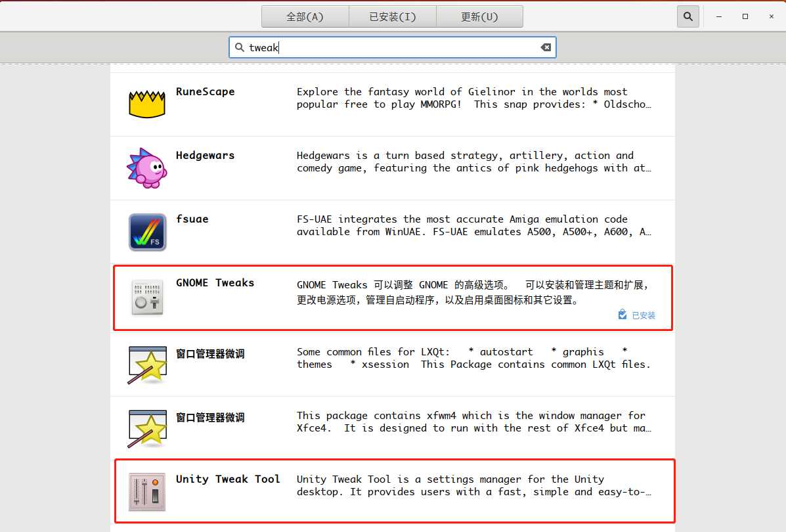Click the Hedgewars turn based strategy description

tap(473, 162)
